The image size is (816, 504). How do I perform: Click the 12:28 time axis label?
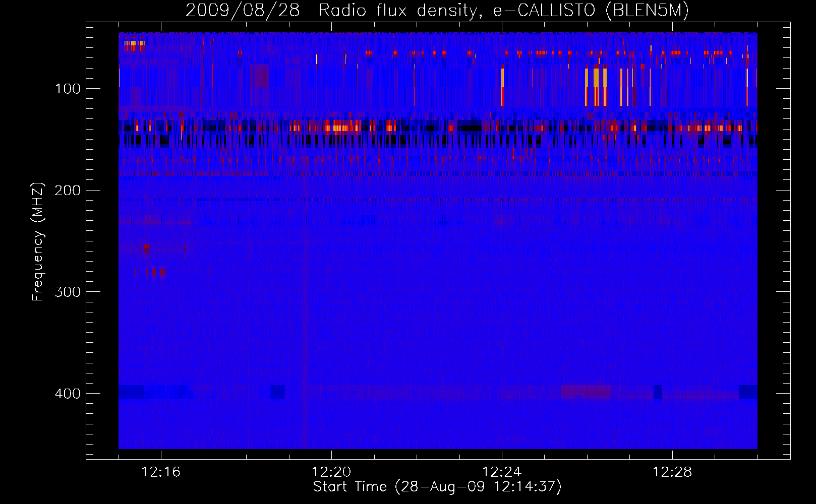point(672,472)
